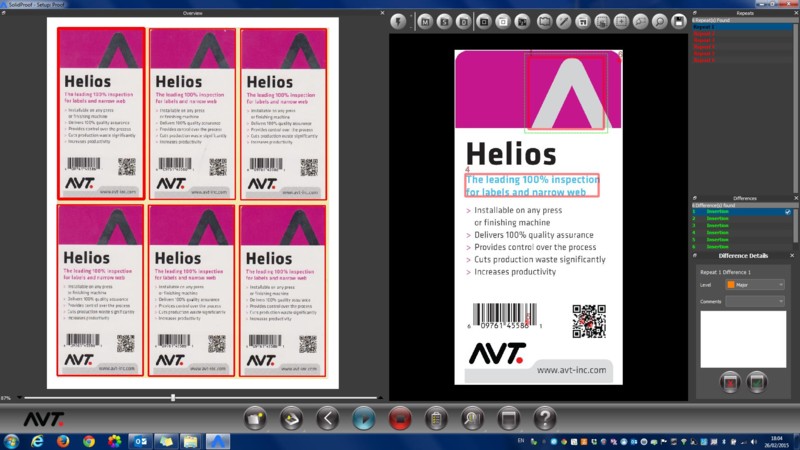Close the Overview panel
The width and height of the screenshot is (800, 450).
tap(382, 13)
